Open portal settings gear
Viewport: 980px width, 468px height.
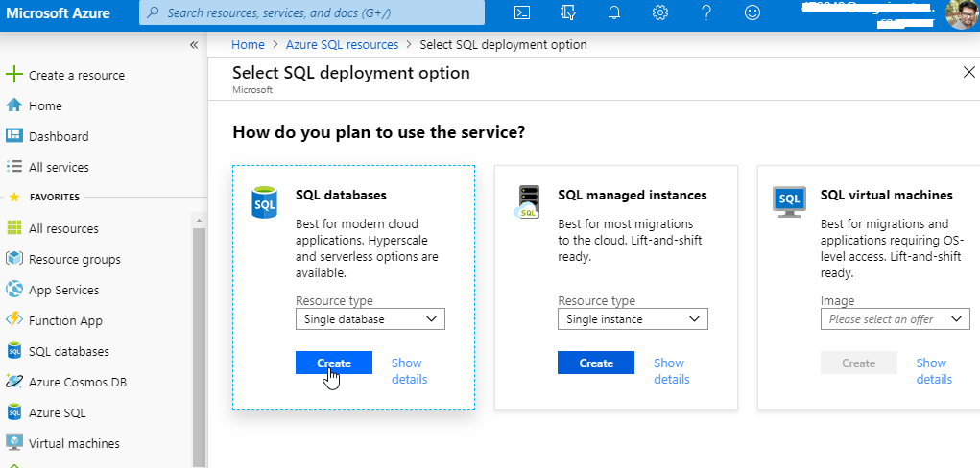point(660,13)
